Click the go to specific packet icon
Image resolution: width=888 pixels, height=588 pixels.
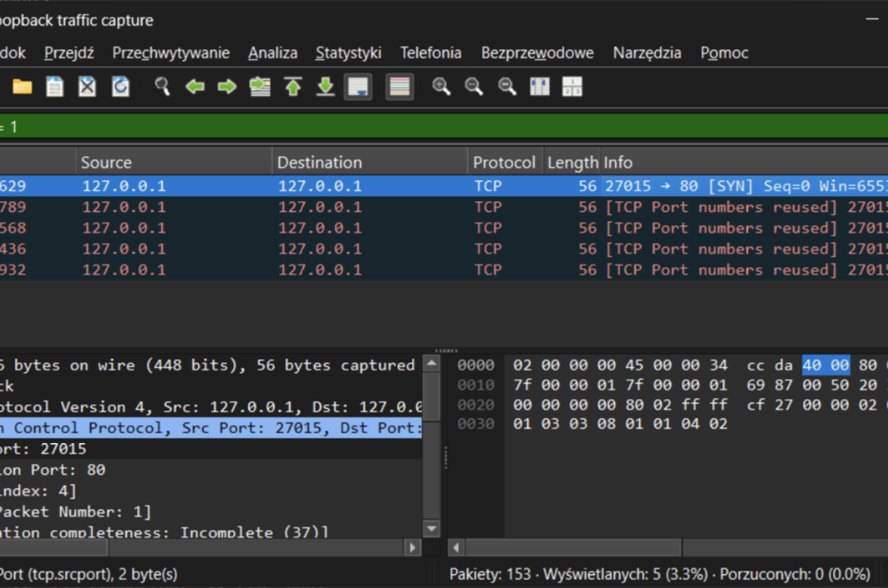pos(259,87)
